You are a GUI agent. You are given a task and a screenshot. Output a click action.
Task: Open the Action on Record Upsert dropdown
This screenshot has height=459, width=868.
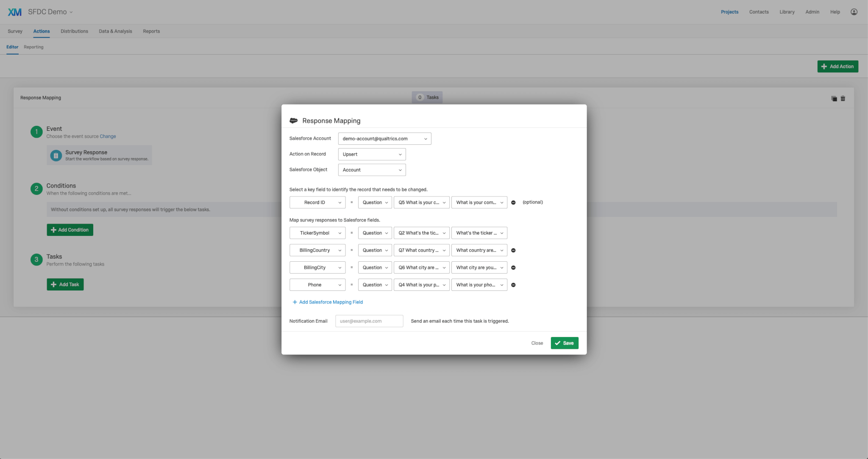372,155
